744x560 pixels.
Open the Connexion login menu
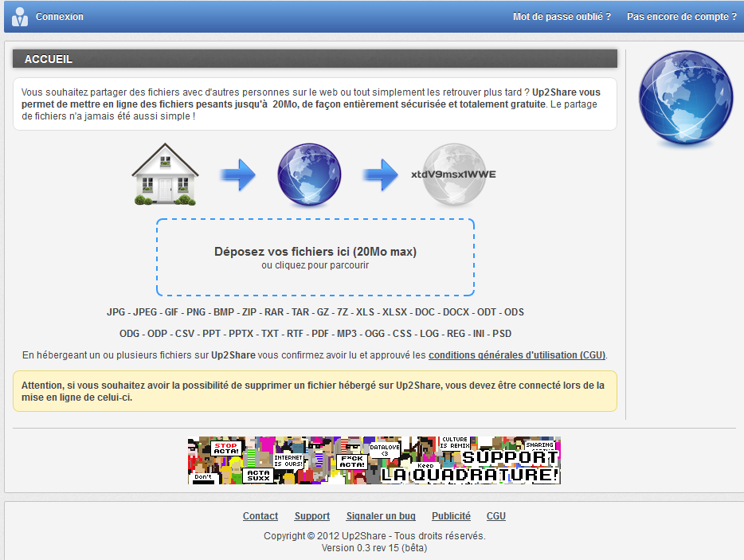(x=60, y=17)
